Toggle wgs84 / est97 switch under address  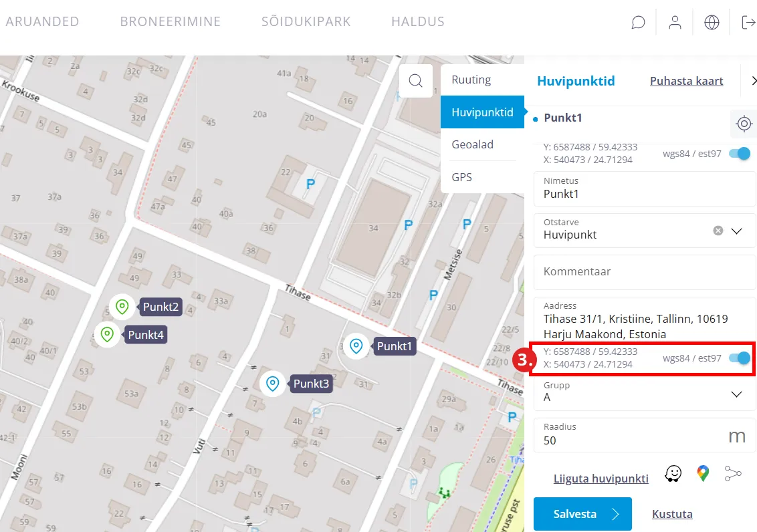[740, 358]
